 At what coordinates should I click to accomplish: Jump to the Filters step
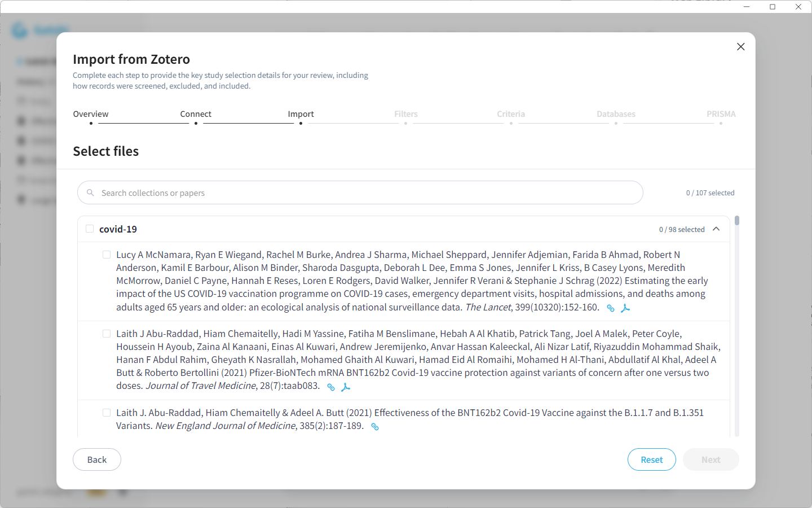point(406,114)
